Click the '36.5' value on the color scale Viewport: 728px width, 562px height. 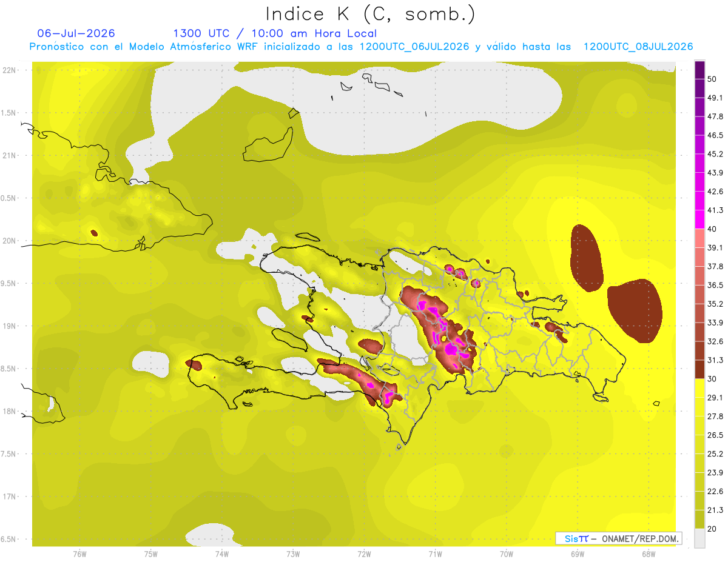click(715, 285)
